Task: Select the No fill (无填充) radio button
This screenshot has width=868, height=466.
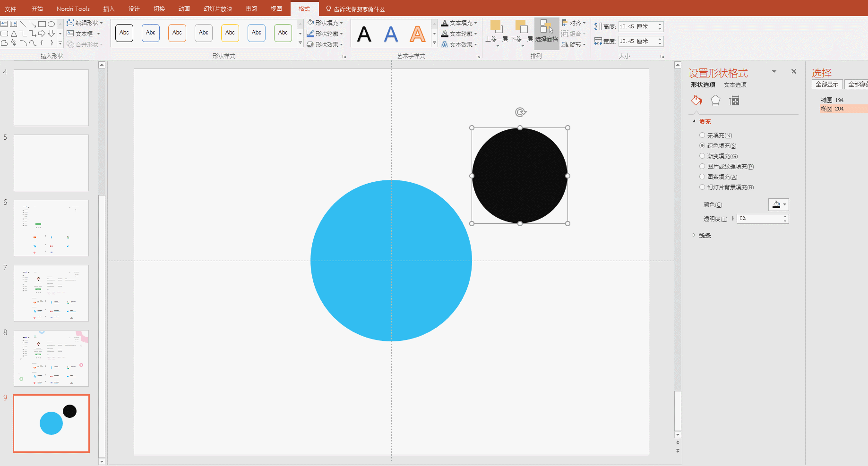Action: (702, 136)
